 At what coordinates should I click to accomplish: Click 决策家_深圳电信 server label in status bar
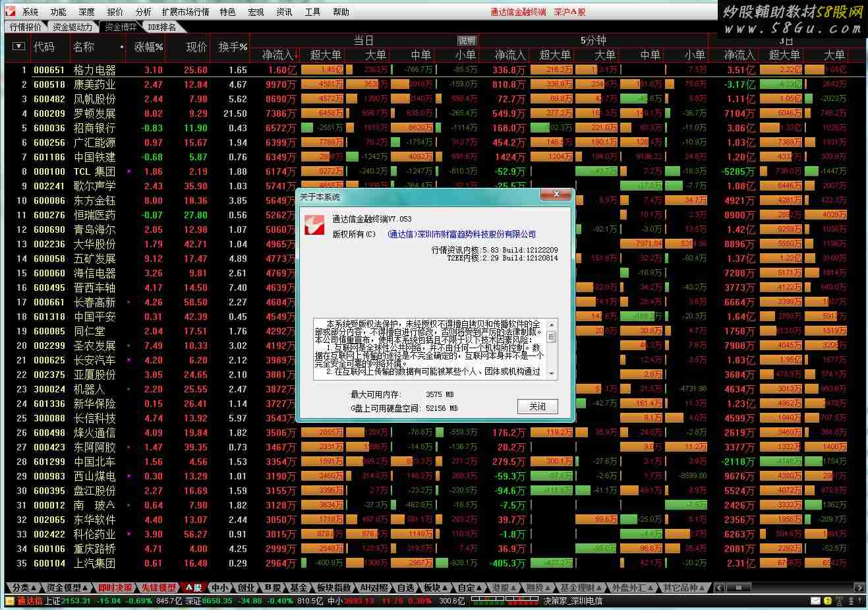tap(573, 601)
